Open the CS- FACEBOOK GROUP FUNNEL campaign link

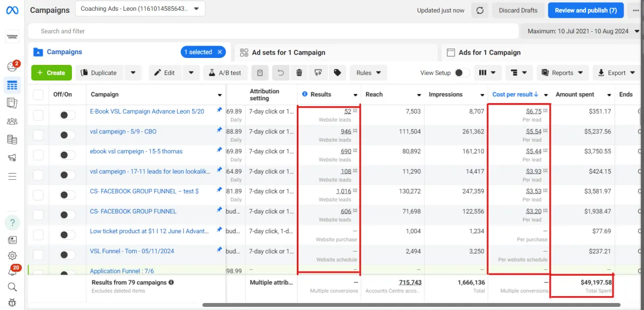tap(133, 211)
